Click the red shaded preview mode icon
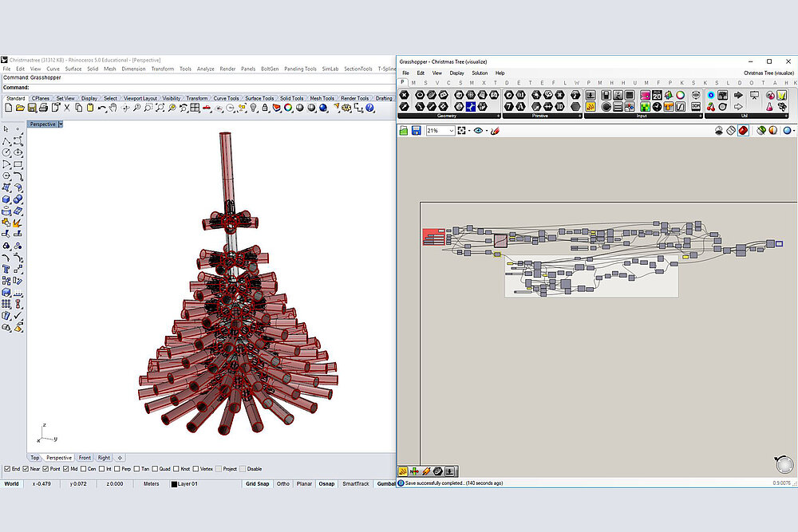 tap(743, 131)
